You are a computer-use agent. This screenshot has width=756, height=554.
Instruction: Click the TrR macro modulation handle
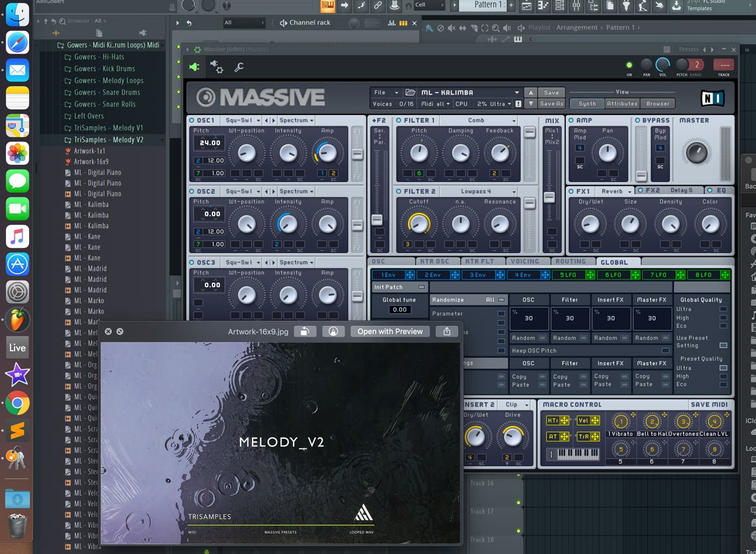point(588,436)
